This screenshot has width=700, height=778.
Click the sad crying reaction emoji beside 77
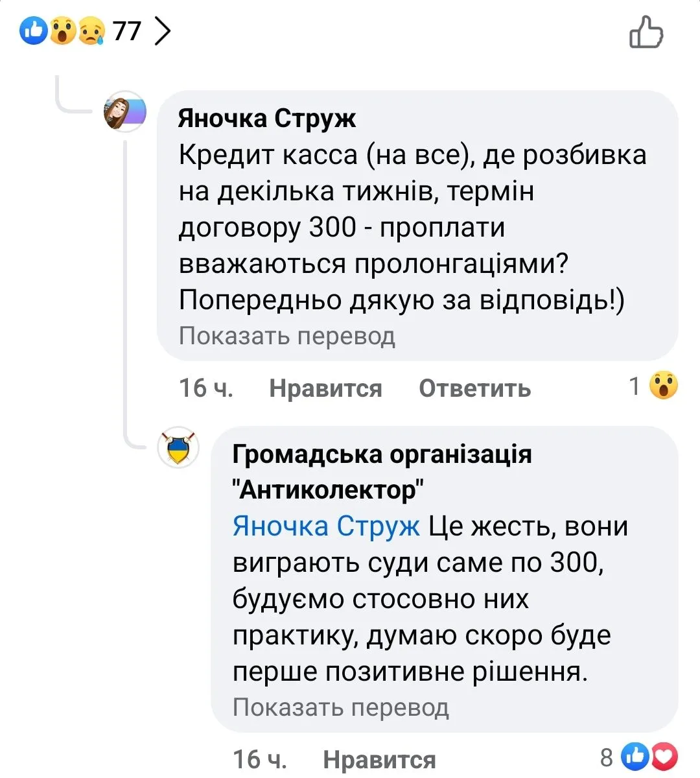click(91, 30)
